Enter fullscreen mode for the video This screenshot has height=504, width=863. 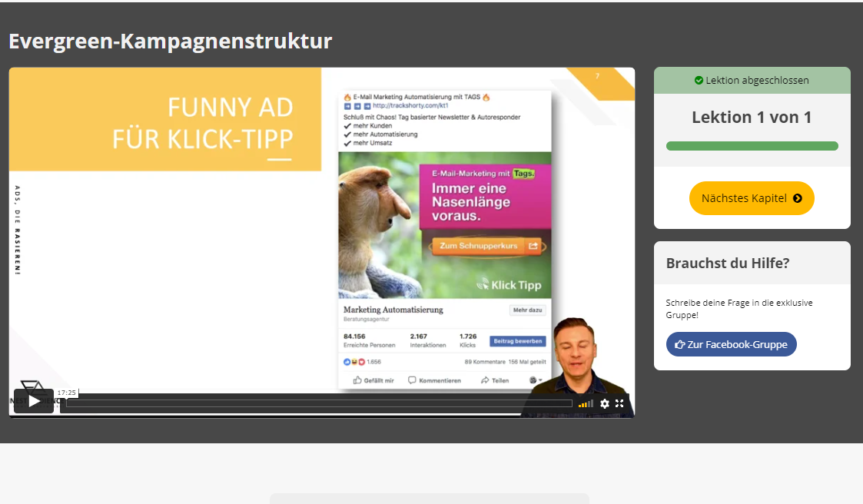(x=619, y=403)
